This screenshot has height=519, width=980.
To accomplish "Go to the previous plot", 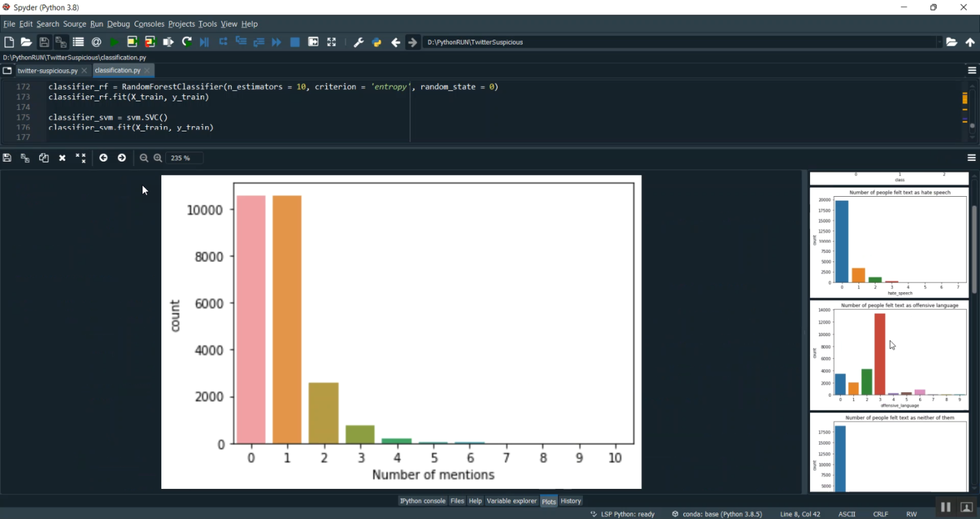I will point(103,158).
